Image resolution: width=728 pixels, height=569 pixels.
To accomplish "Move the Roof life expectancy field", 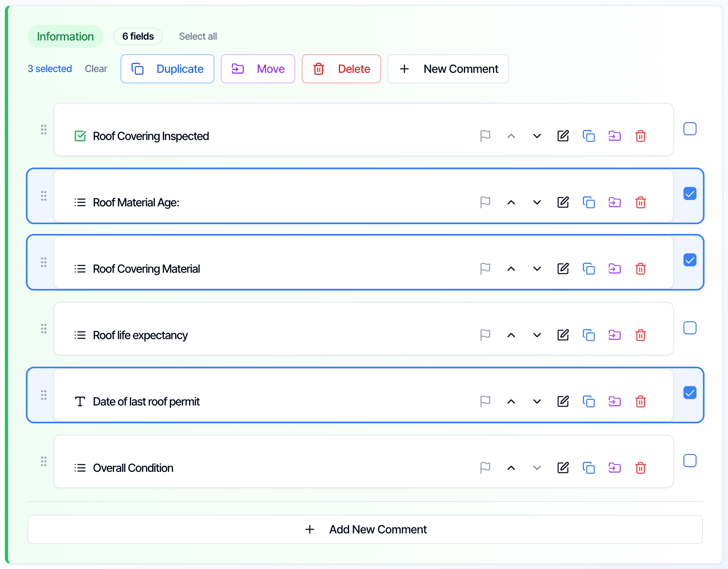I will 615,335.
